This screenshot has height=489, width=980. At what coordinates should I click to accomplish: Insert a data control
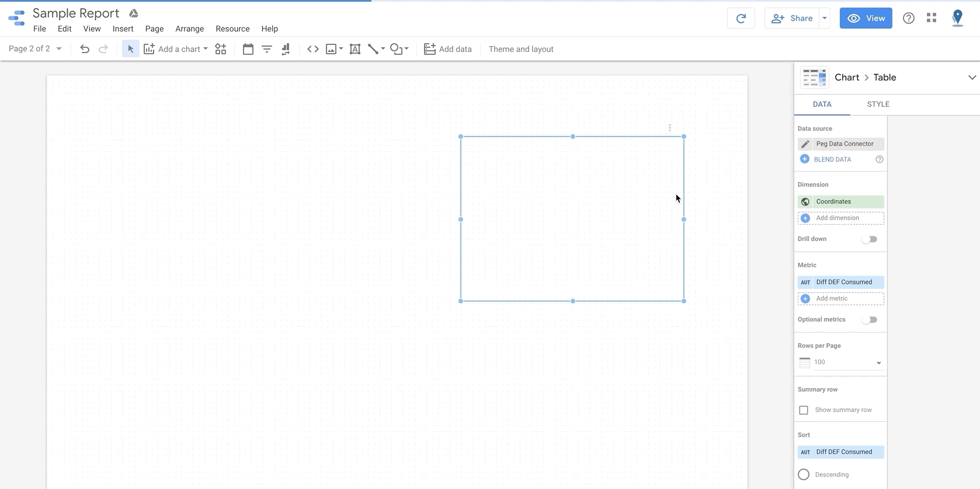286,49
